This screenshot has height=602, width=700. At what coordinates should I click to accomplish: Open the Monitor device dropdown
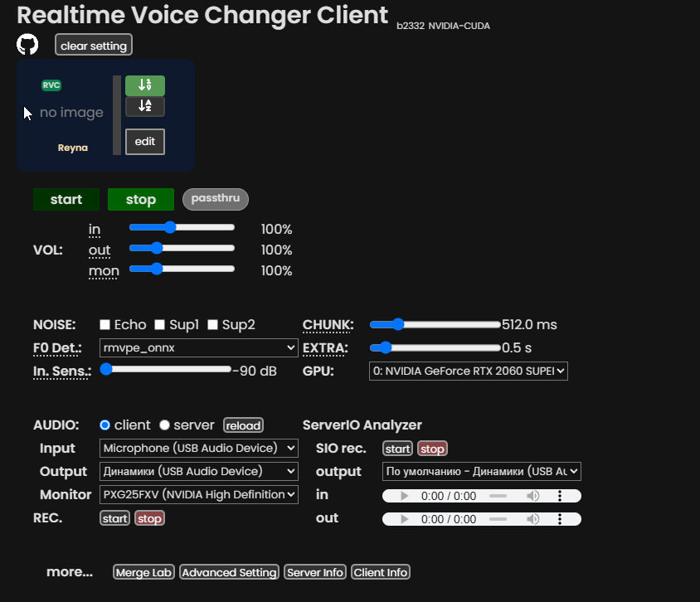(x=199, y=494)
